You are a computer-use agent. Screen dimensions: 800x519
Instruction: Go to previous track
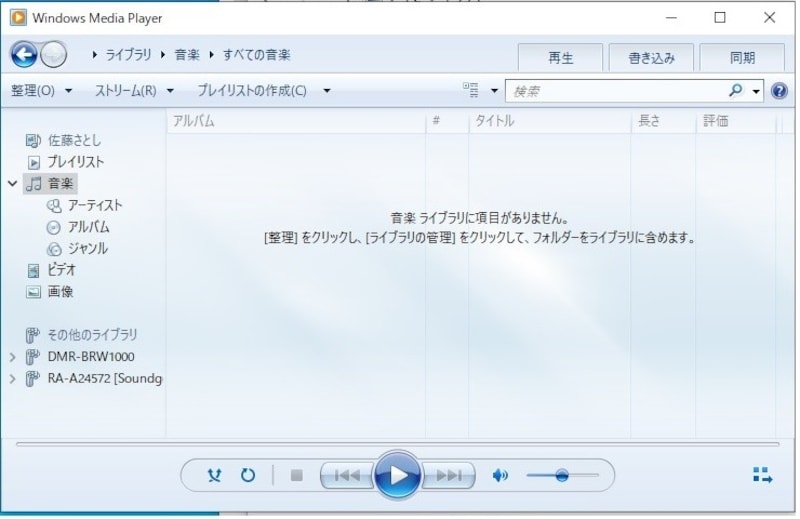pos(347,477)
